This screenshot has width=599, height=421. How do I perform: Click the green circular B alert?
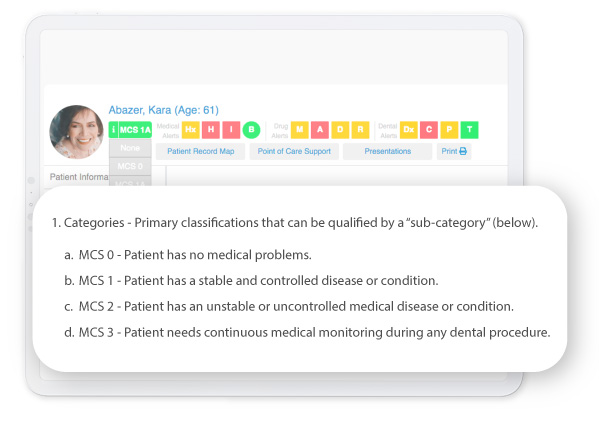point(251,130)
